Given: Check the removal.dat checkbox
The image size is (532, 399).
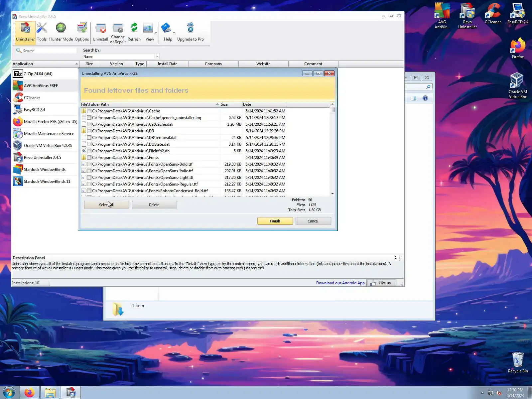Looking at the screenshot, I should pyautogui.click(x=89, y=138).
